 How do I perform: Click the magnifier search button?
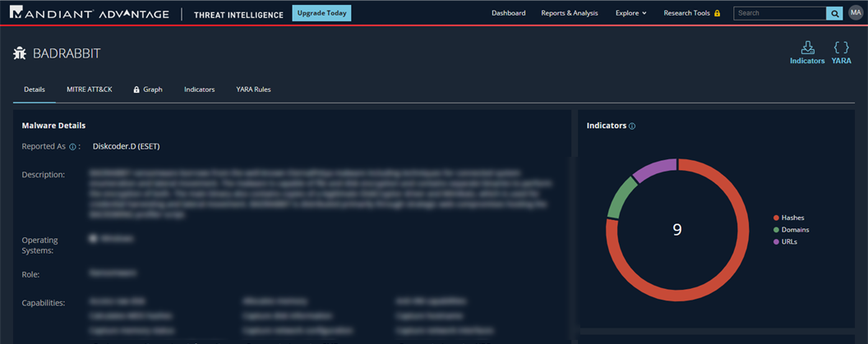click(833, 13)
